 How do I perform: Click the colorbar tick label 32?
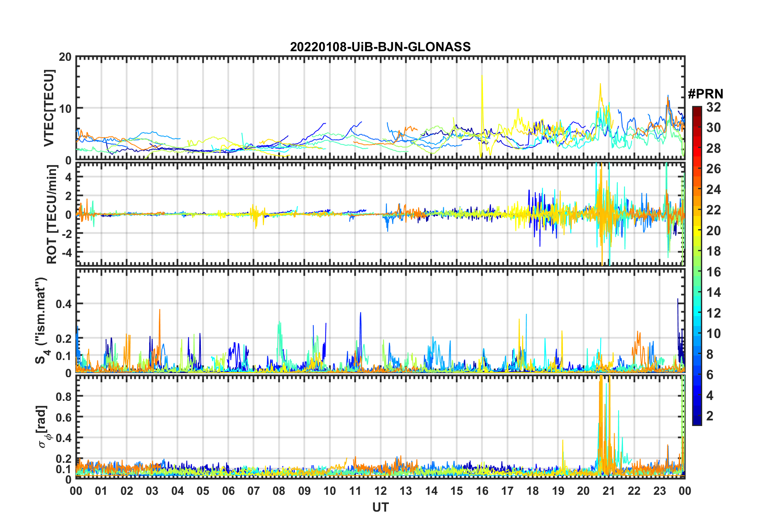point(713,107)
